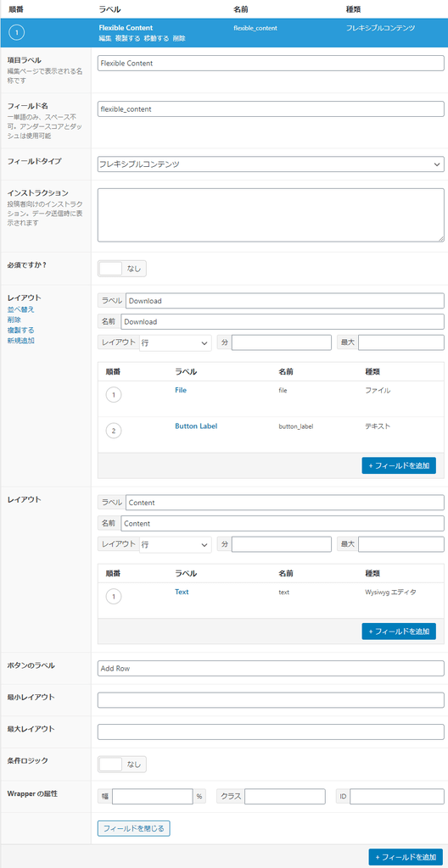The image size is (448, 868).
Task: Click 削除 link in blue header row
Action: coord(179,38)
